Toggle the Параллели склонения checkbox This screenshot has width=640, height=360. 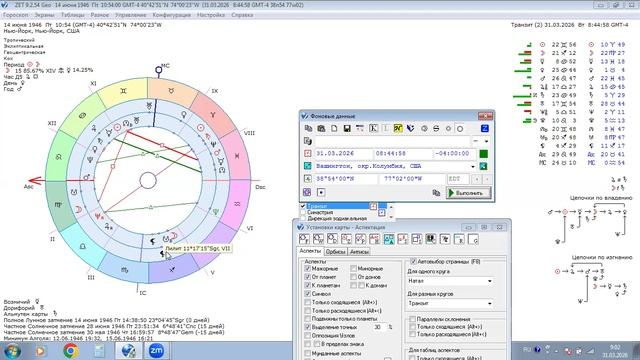(413, 319)
